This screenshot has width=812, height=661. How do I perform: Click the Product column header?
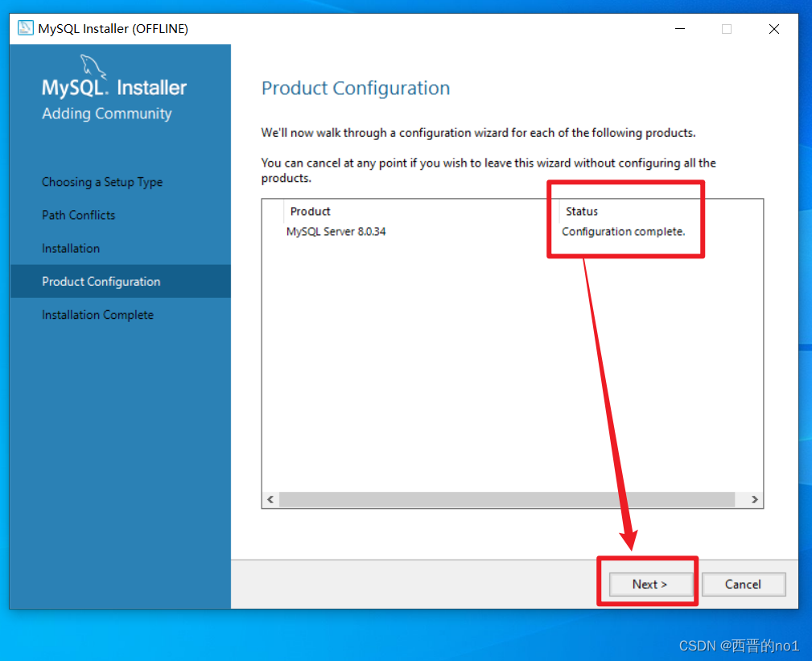(310, 212)
